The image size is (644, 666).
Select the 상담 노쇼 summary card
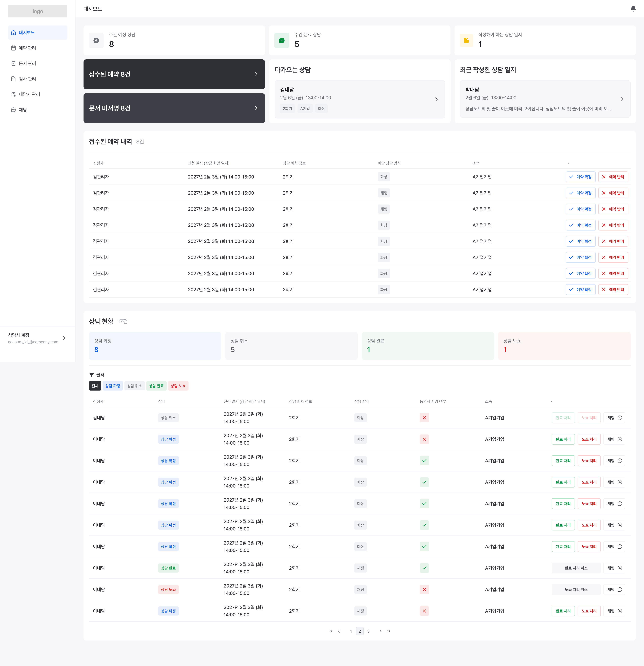[x=564, y=346]
